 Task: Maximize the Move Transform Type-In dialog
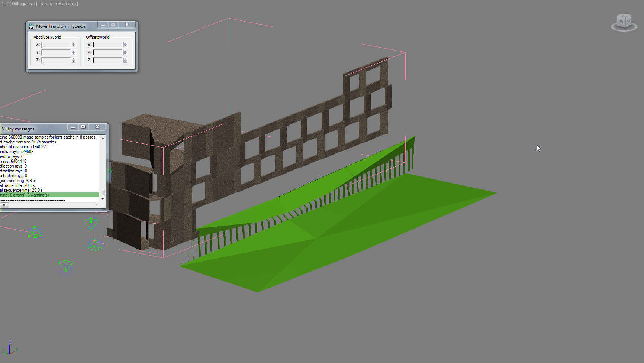pyautogui.click(x=113, y=25)
